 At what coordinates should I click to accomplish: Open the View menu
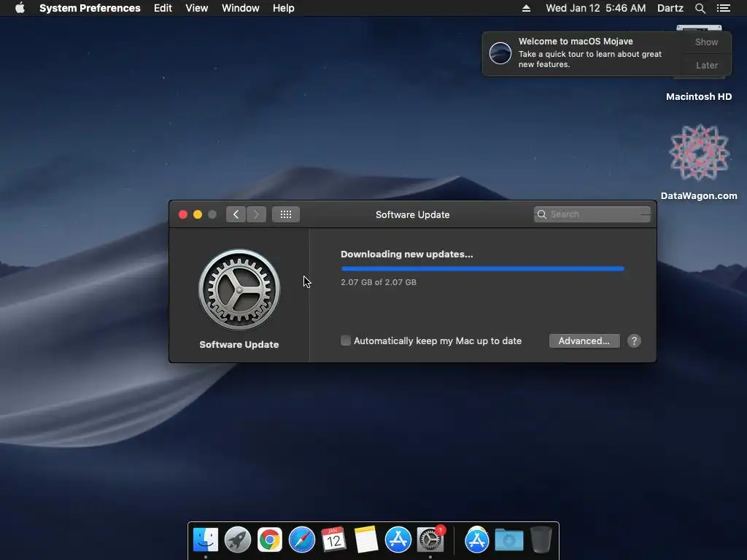[x=196, y=8]
